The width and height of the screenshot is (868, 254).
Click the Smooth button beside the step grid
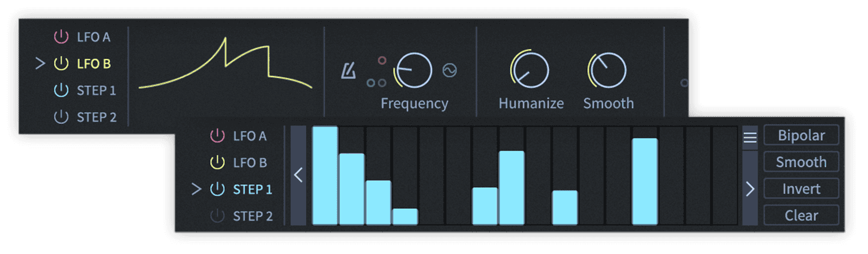[801, 162]
